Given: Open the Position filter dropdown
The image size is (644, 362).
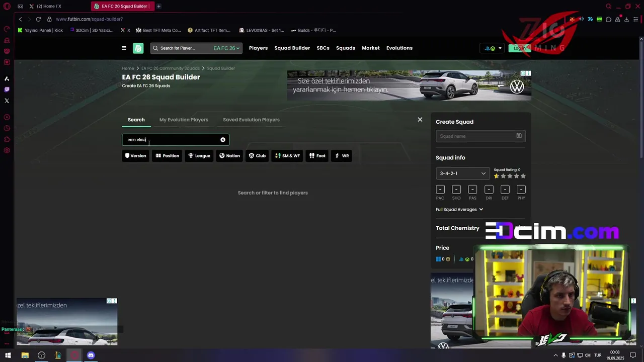Looking at the screenshot, I should coord(167,156).
